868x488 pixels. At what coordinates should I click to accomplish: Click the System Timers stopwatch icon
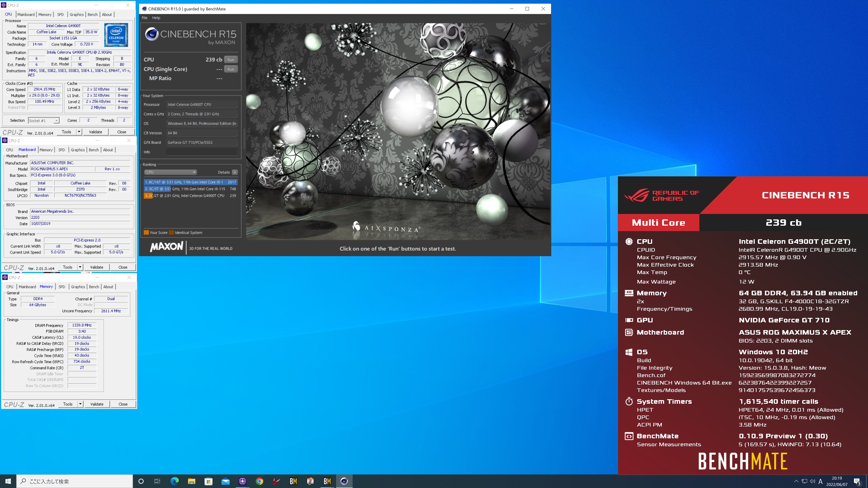[629, 401]
